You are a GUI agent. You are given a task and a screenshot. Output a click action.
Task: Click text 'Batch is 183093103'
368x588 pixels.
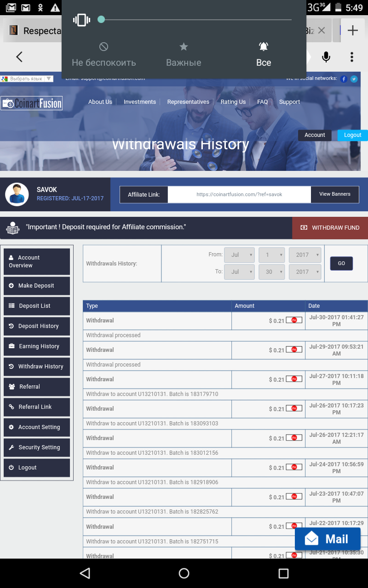194,424
